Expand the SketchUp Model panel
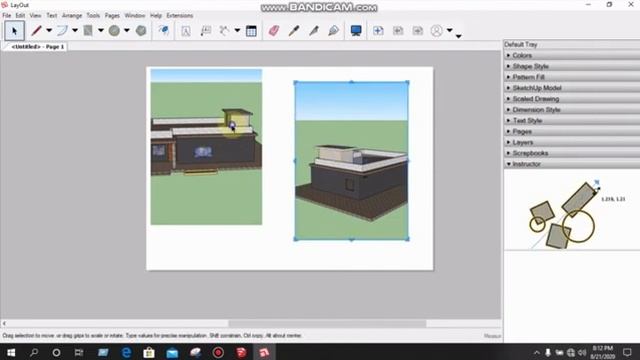 click(x=571, y=88)
